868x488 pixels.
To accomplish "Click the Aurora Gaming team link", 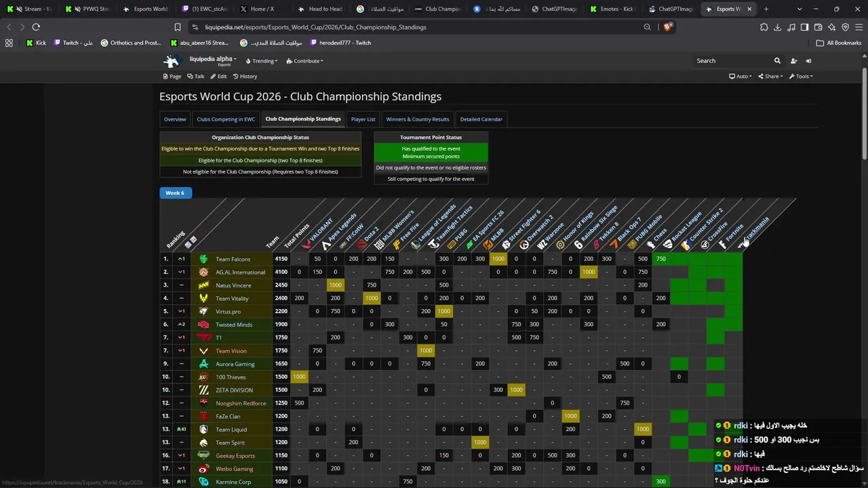I will (x=235, y=364).
